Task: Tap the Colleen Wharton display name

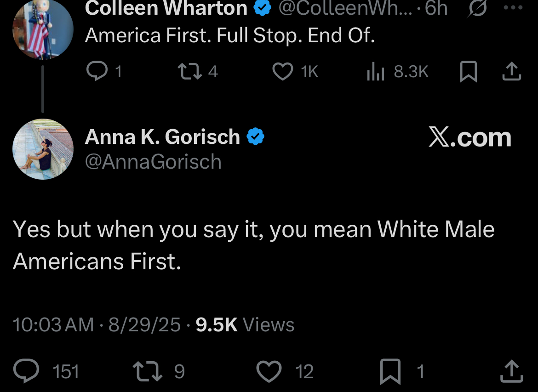Action: [166, 8]
